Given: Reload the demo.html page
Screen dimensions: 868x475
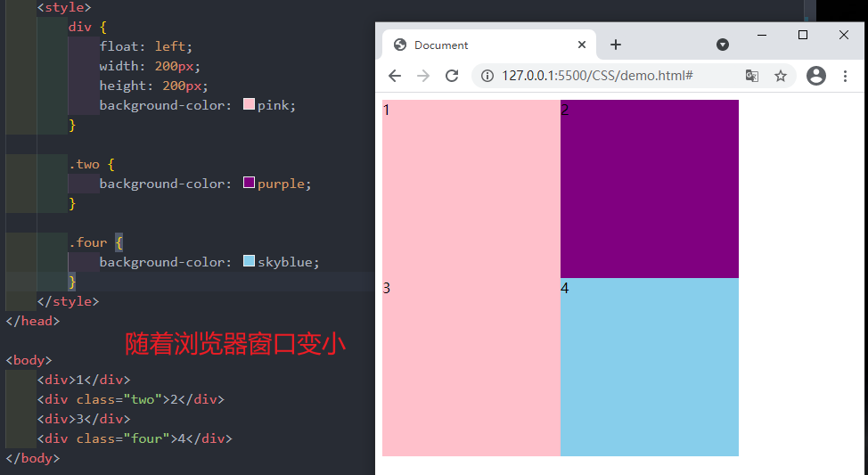Looking at the screenshot, I should [x=452, y=76].
